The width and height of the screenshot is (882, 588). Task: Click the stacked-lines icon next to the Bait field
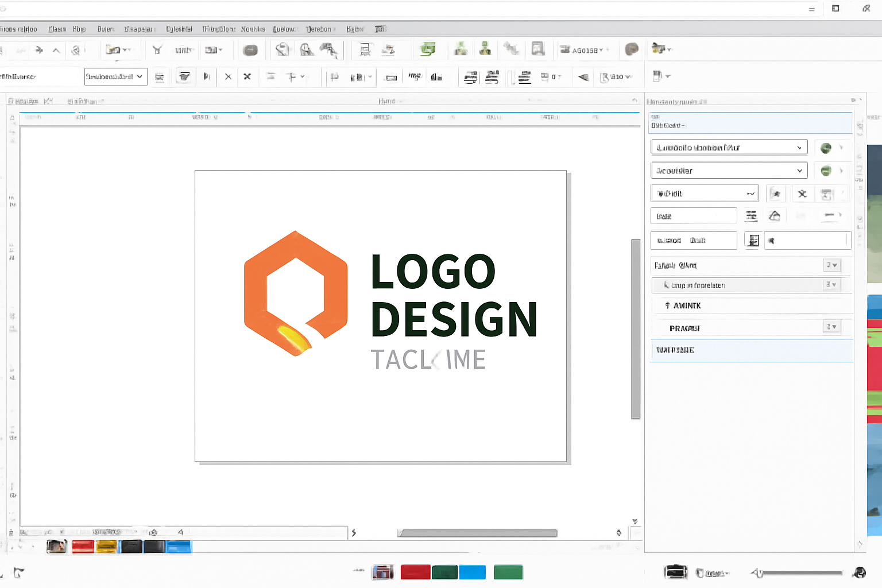tap(751, 216)
